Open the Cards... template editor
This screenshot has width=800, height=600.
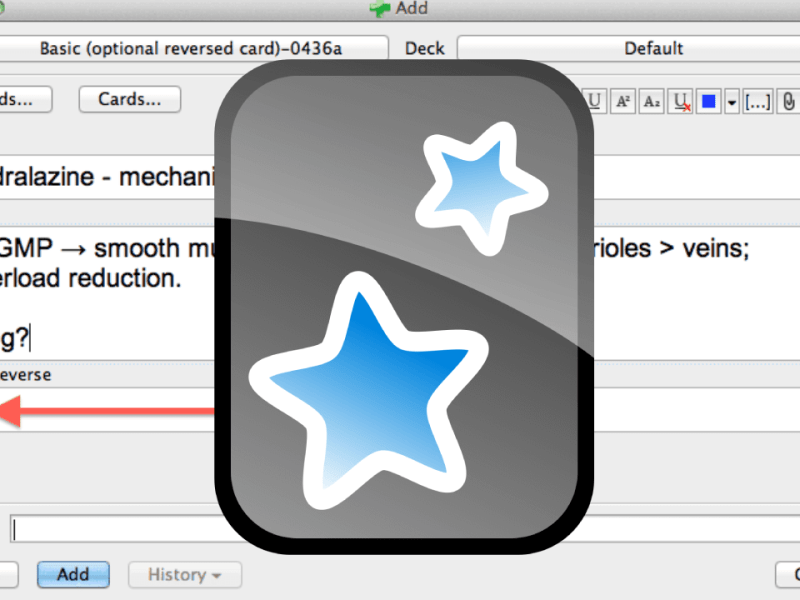pyautogui.click(x=129, y=99)
